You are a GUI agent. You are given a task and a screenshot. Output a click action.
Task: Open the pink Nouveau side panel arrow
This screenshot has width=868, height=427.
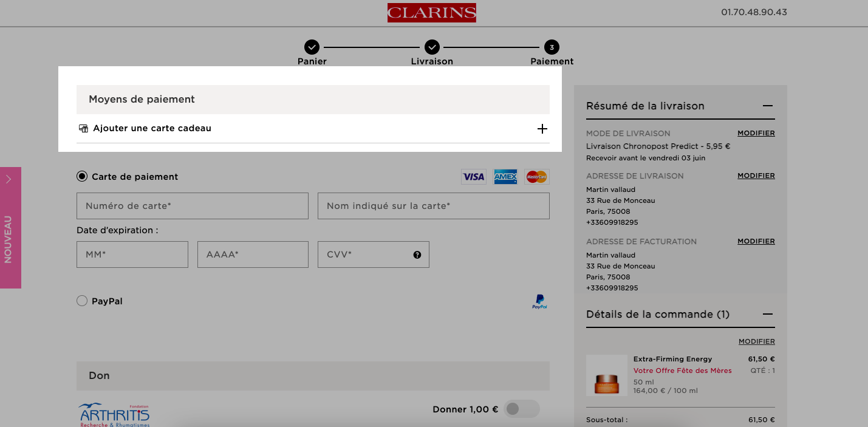point(9,179)
